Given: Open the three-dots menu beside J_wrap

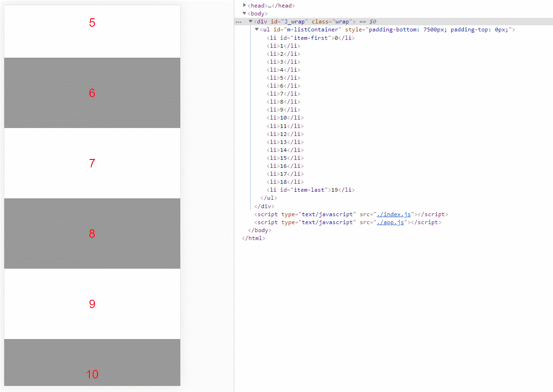Looking at the screenshot, I should (x=239, y=22).
